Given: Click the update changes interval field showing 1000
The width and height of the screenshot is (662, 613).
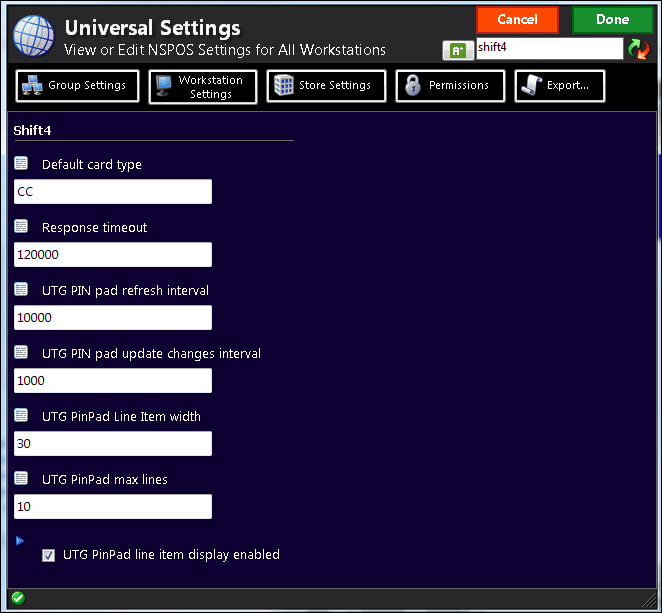Looking at the screenshot, I should tap(113, 380).
